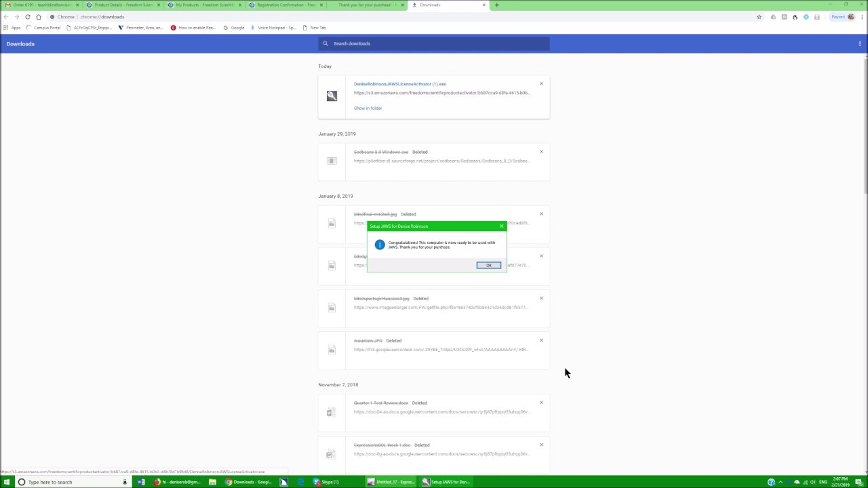Open the Perimeter, Area bookmark
The width and height of the screenshot is (868, 488).
141,28
